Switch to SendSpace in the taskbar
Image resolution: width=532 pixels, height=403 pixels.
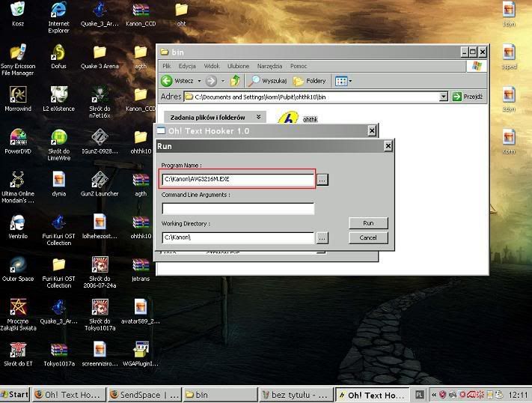coord(143,395)
